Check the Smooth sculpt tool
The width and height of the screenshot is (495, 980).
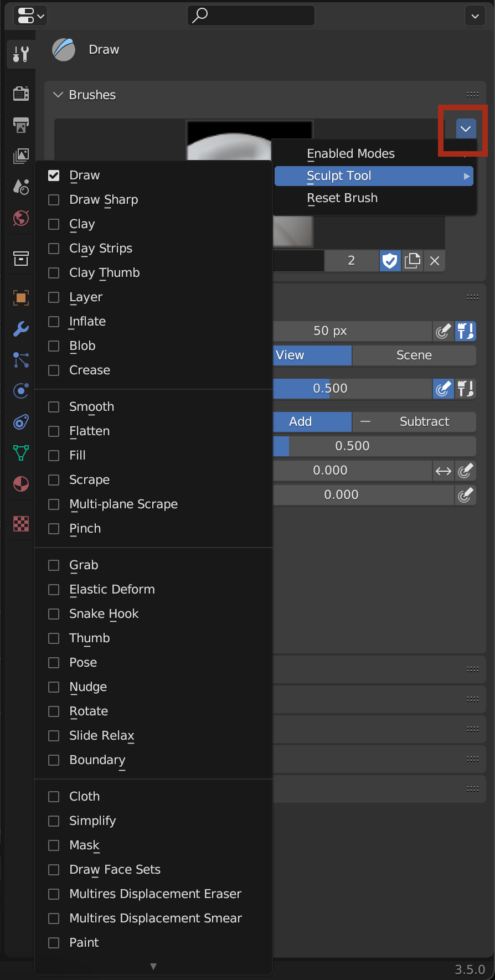tap(54, 407)
